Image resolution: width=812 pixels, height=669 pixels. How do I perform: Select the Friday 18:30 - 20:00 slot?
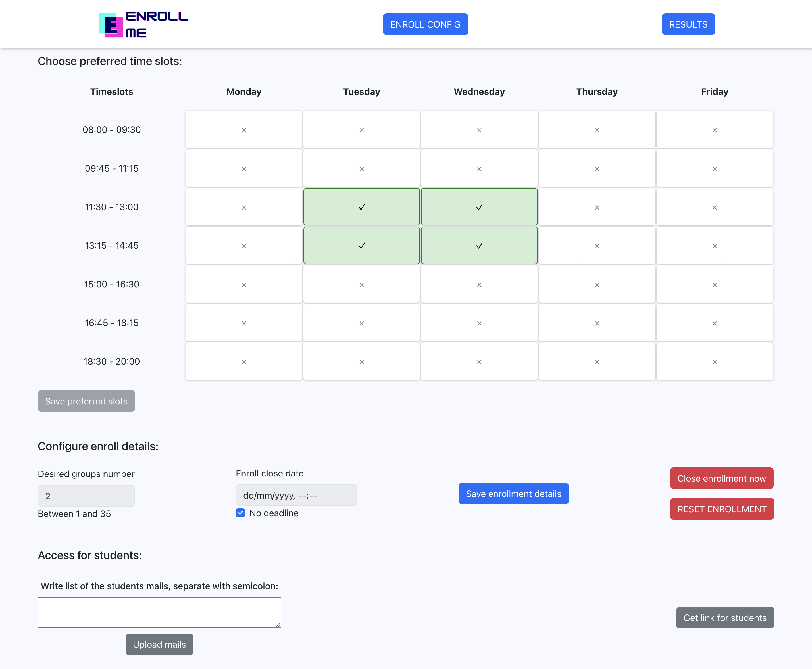click(714, 361)
